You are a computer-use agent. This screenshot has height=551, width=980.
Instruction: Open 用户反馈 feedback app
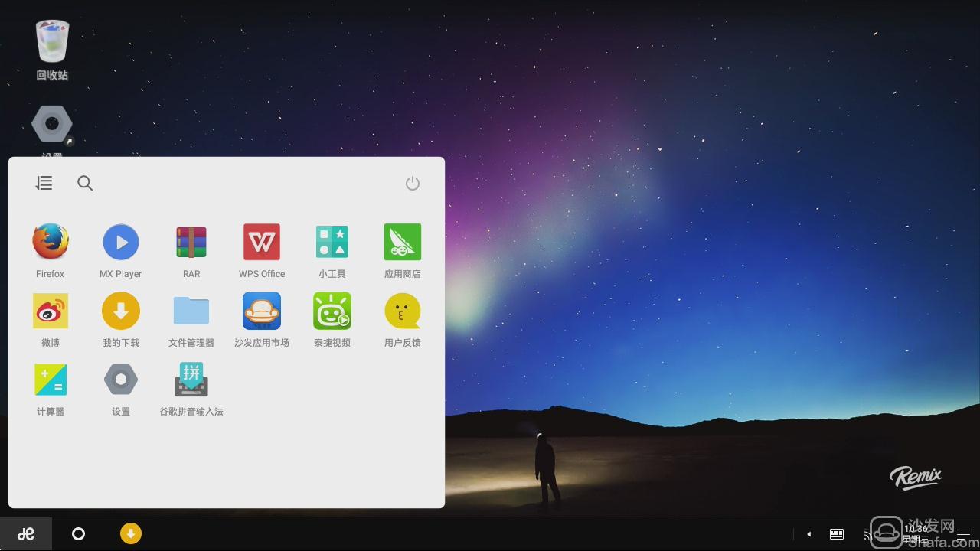(x=403, y=311)
